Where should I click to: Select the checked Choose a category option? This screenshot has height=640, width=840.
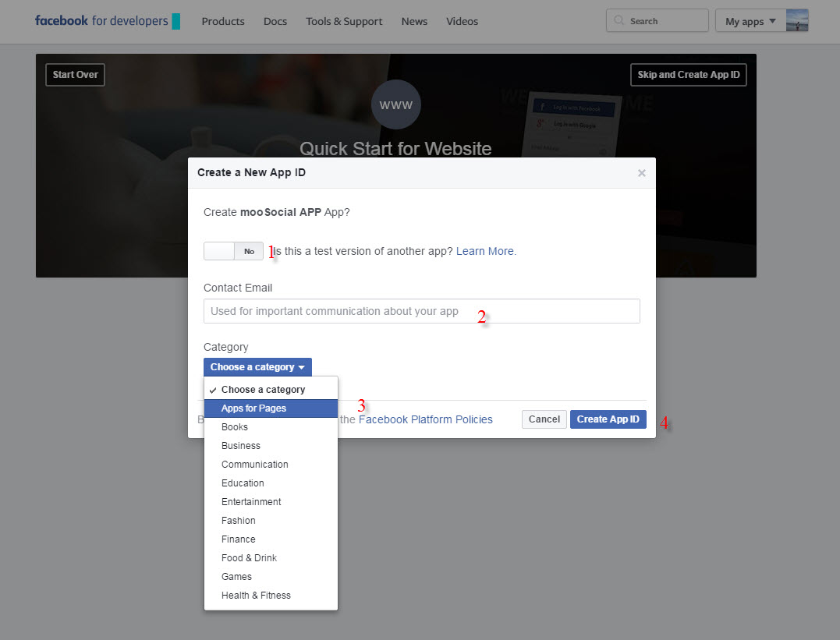click(x=271, y=389)
